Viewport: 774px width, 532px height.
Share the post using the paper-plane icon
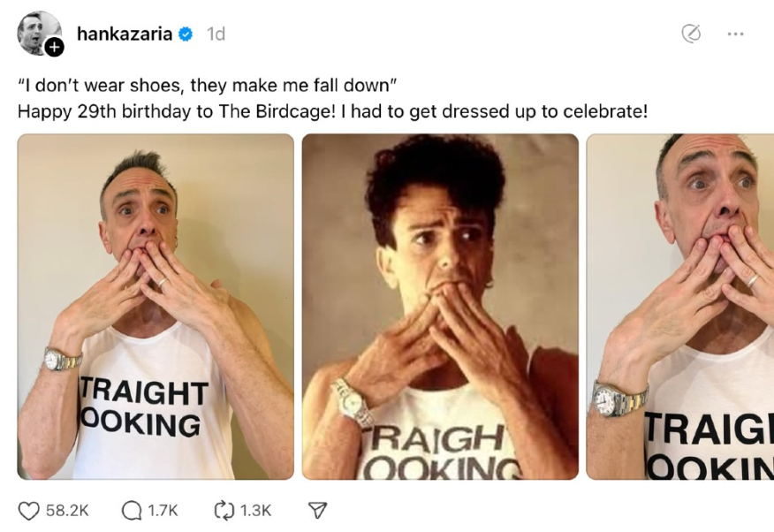click(315, 509)
